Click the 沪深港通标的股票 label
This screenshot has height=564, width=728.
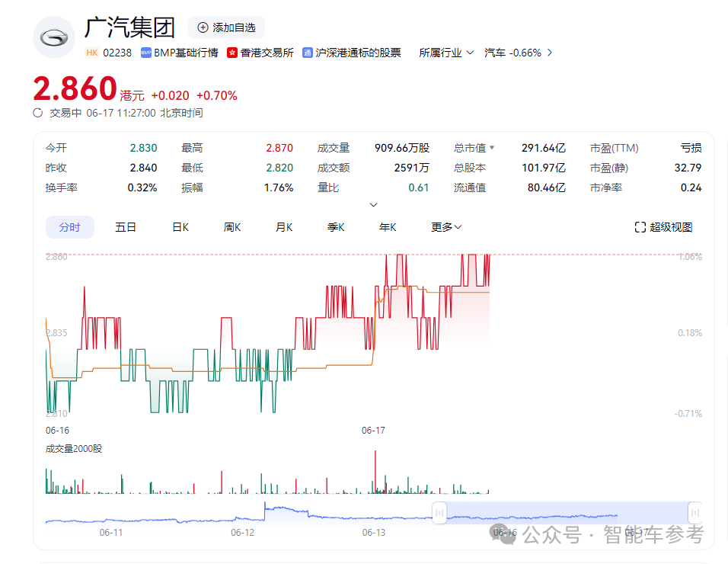click(x=359, y=53)
